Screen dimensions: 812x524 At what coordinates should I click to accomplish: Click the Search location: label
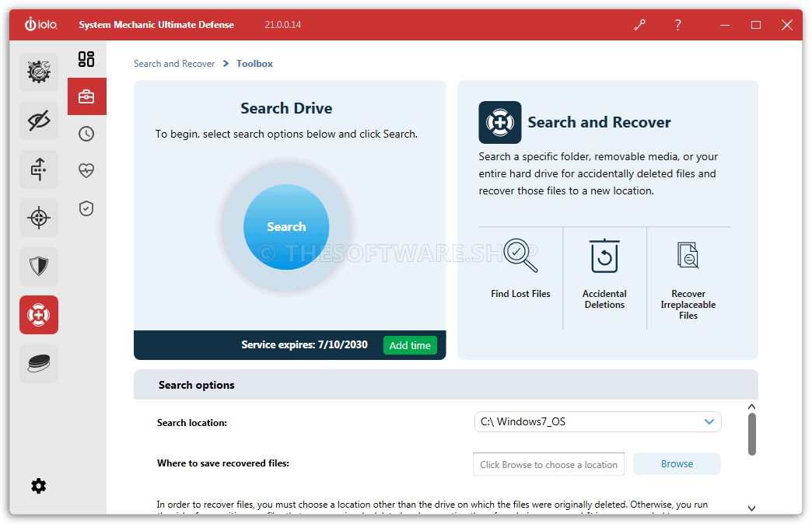point(192,422)
